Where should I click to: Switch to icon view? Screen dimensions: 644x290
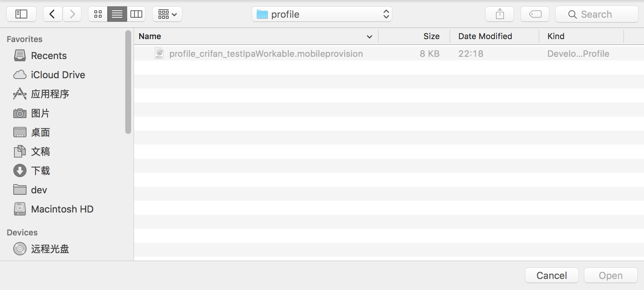(98, 14)
